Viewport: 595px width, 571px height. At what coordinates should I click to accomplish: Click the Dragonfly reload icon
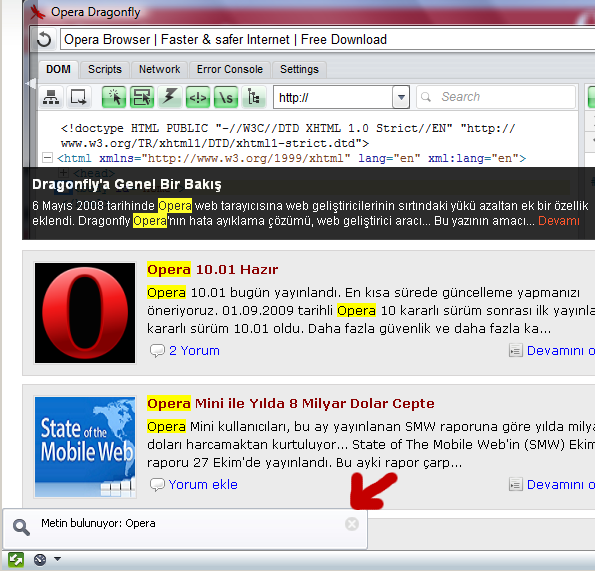[x=44, y=39]
